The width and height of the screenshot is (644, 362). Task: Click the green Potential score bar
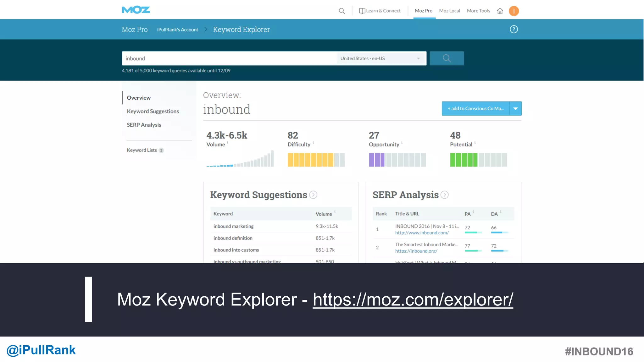[479, 160]
